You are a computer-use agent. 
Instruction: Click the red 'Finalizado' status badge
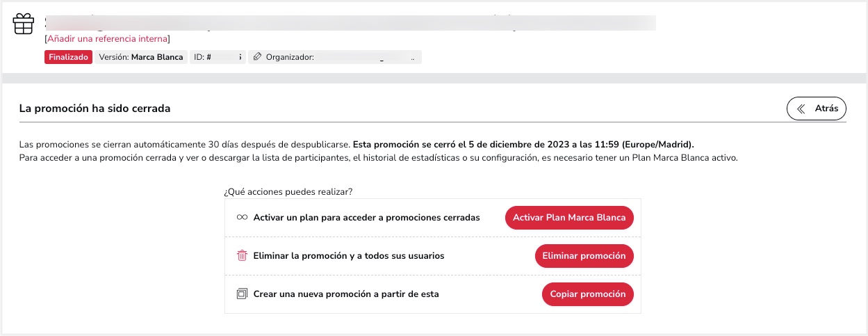(x=68, y=57)
